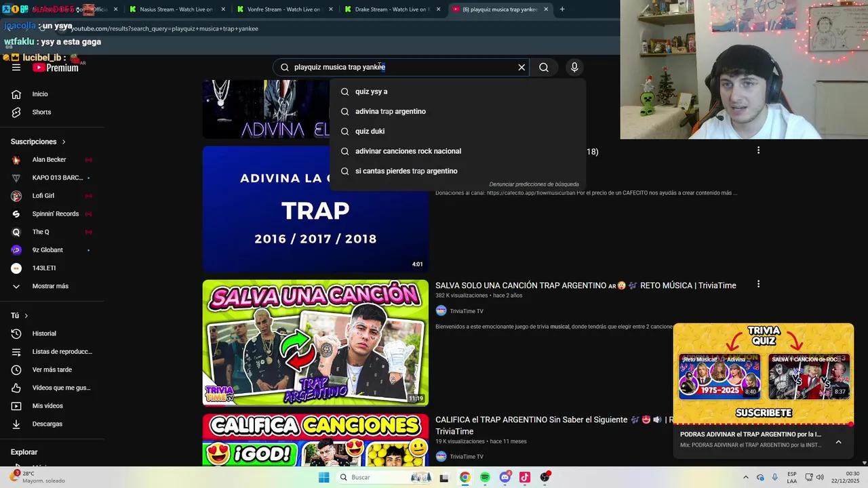Open the taskbar weather widget
Image resolution: width=868 pixels, height=488 pixels.
coord(37,477)
